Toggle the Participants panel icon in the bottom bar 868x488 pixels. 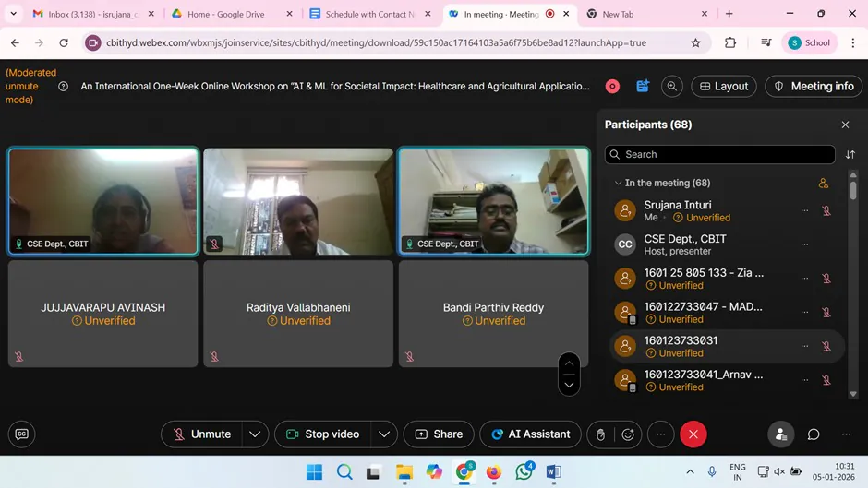(780, 434)
